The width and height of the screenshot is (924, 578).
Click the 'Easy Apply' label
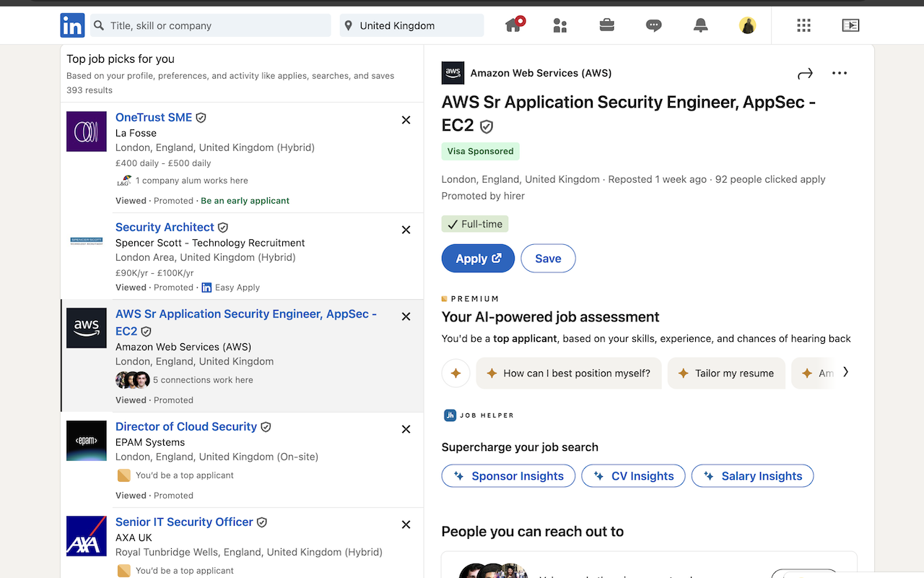click(x=237, y=288)
